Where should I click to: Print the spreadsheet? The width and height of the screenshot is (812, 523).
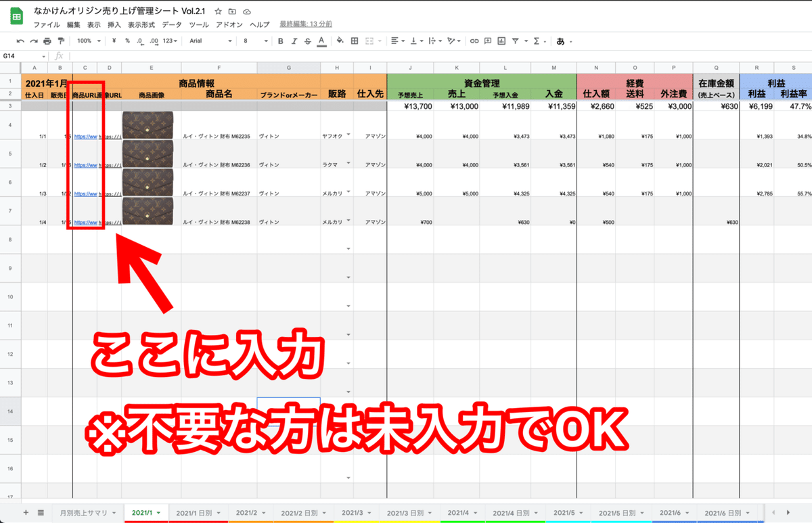47,41
